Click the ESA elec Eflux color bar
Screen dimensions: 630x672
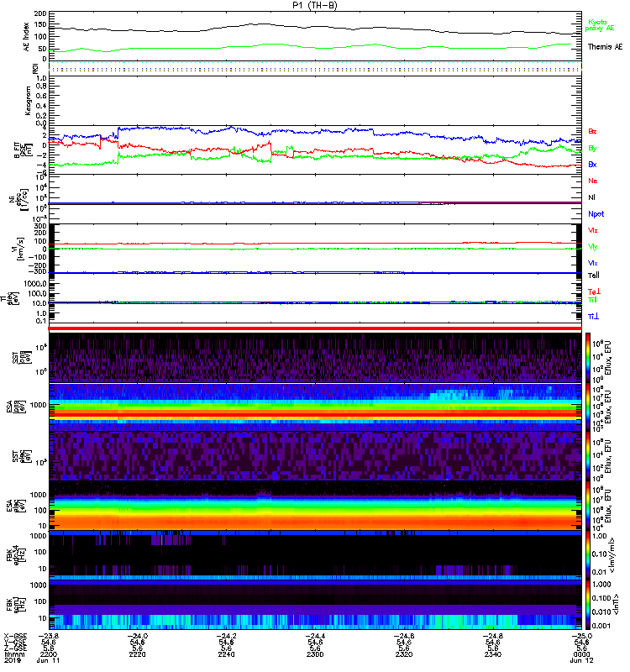(x=588, y=506)
